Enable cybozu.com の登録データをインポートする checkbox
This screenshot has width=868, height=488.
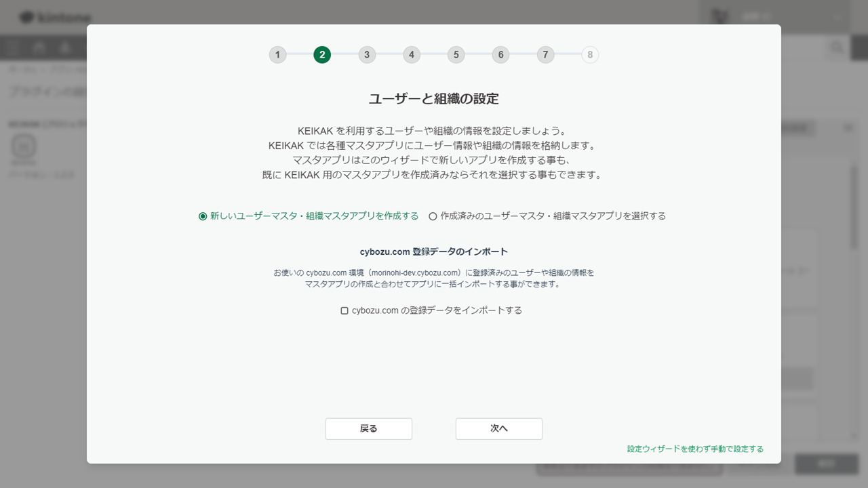click(x=431, y=310)
